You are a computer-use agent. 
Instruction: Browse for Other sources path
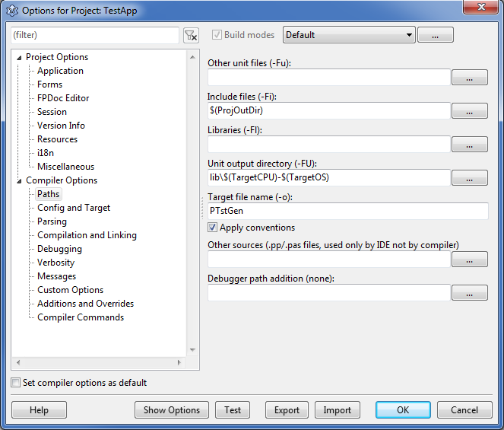click(469, 259)
